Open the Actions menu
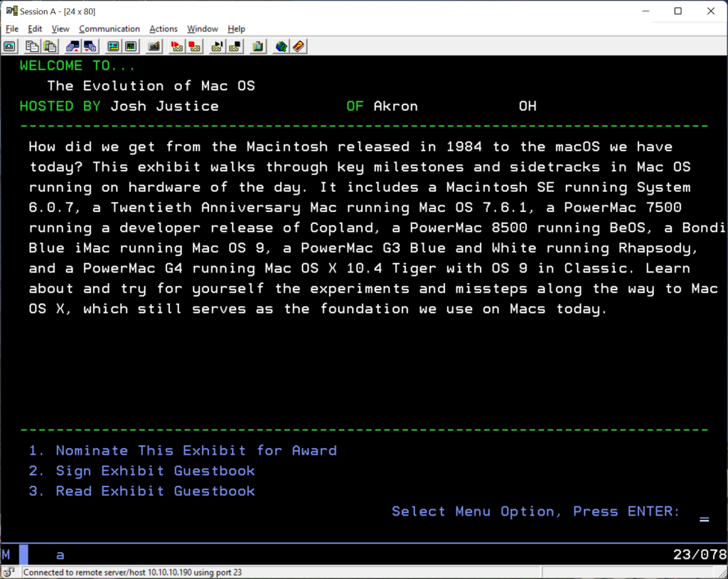 (x=164, y=29)
